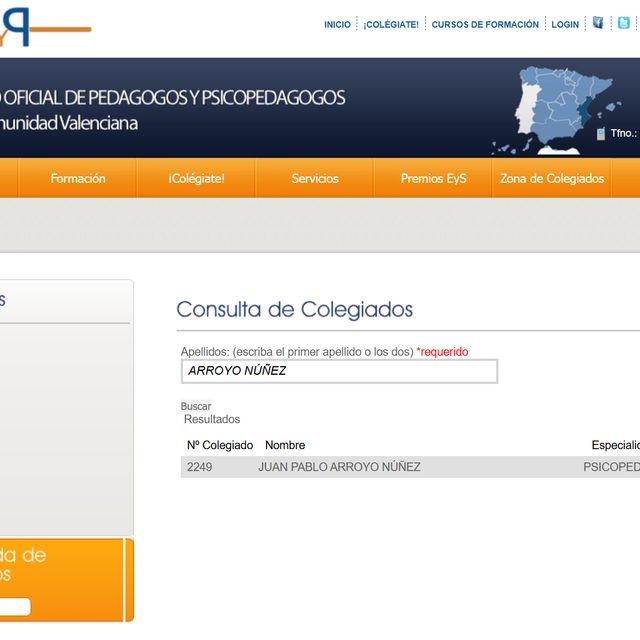Go to the INICIO top link
Screen dimensions: 640x640
coord(337,24)
